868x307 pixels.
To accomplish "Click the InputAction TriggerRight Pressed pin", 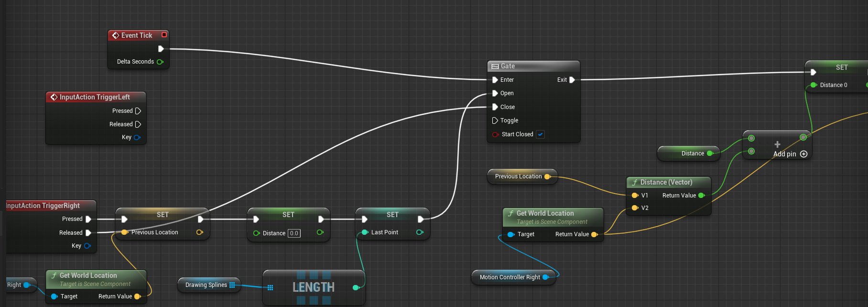I will tap(88, 219).
